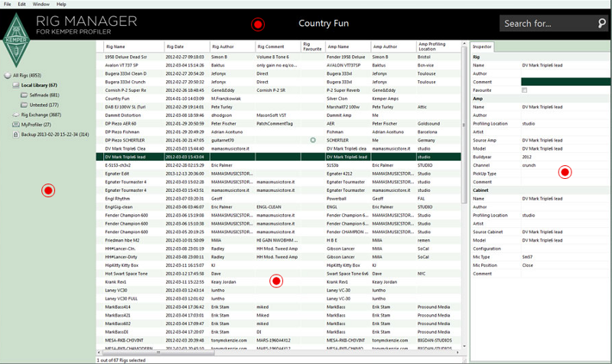Select the 'Bugera 333xl Clean D' rig
612x364 pixels.
(278, 73)
